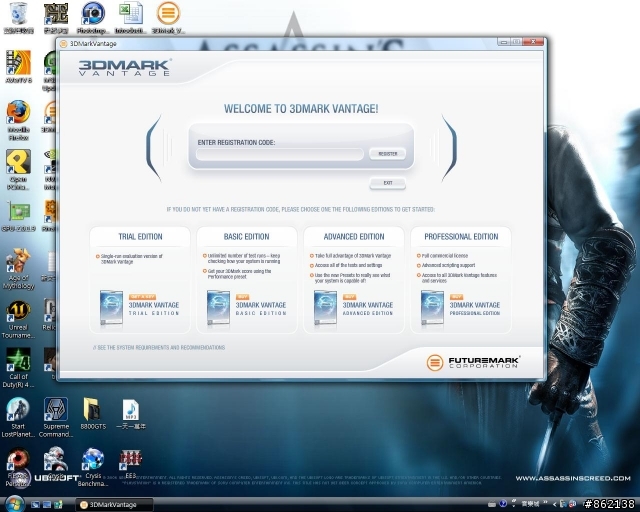
Task: Open the GPU-Z graphics card icon
Action: coord(18,211)
